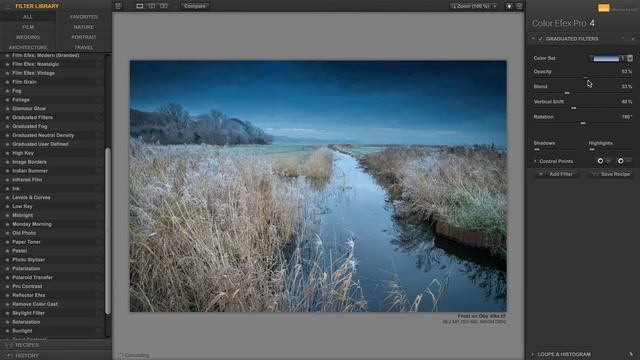Screen dimensions: 640x360
Task: Choose the Polaroid Transfer filter
Action: (x=33, y=278)
